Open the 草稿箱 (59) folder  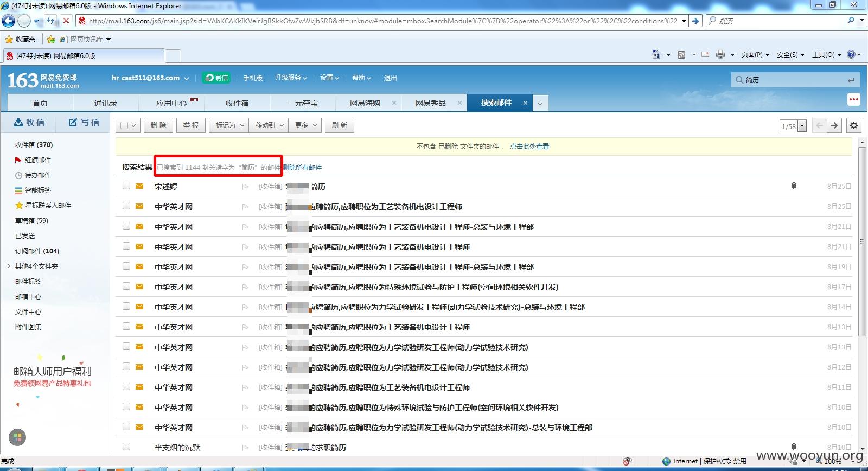(31, 221)
